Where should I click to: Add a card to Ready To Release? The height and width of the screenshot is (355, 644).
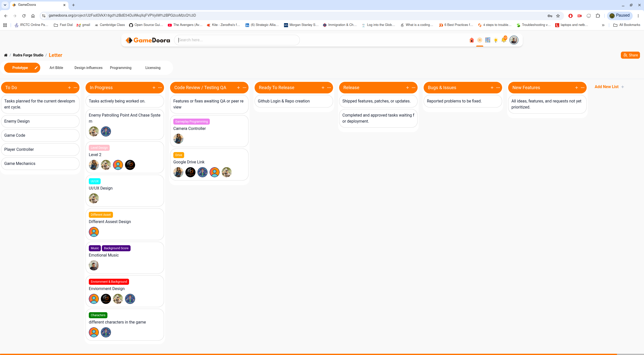click(x=323, y=88)
